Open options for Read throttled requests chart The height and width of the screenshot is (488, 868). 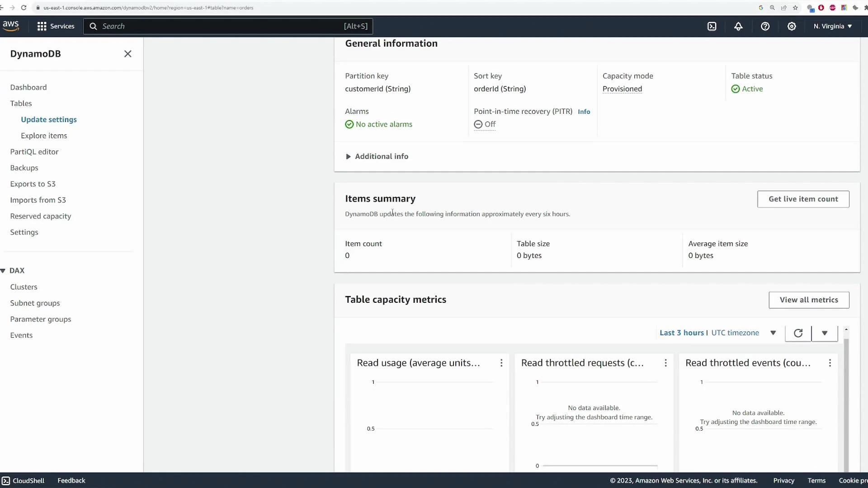coord(666,363)
